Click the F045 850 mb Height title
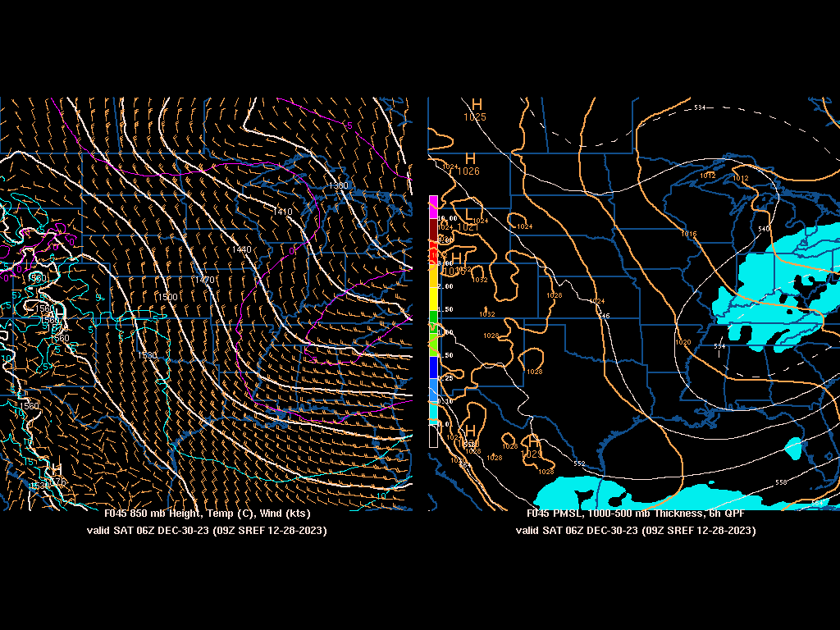Screen dimensions: 840x630 (x=207, y=513)
